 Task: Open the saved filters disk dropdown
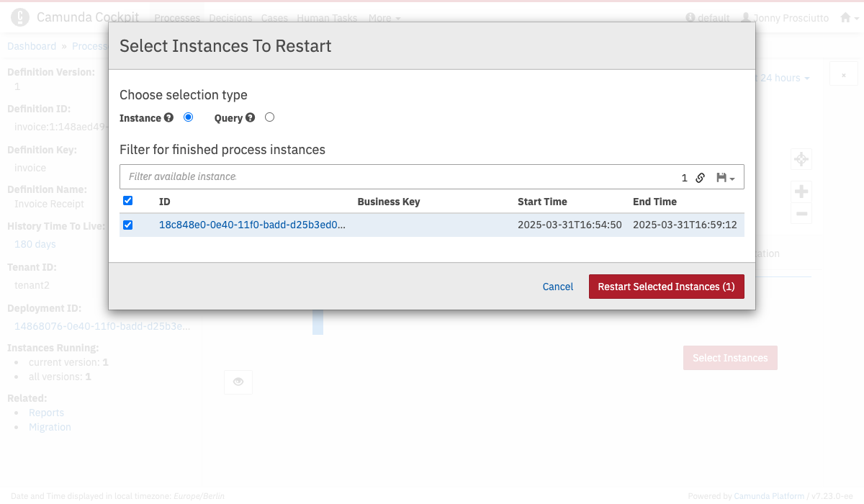pyautogui.click(x=725, y=178)
